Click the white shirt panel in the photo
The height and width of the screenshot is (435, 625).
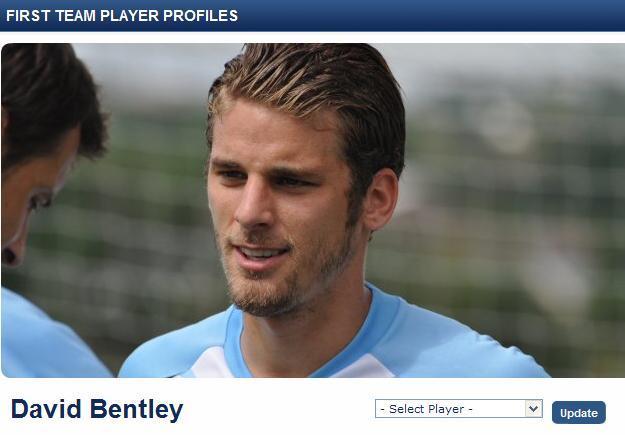coord(213,363)
